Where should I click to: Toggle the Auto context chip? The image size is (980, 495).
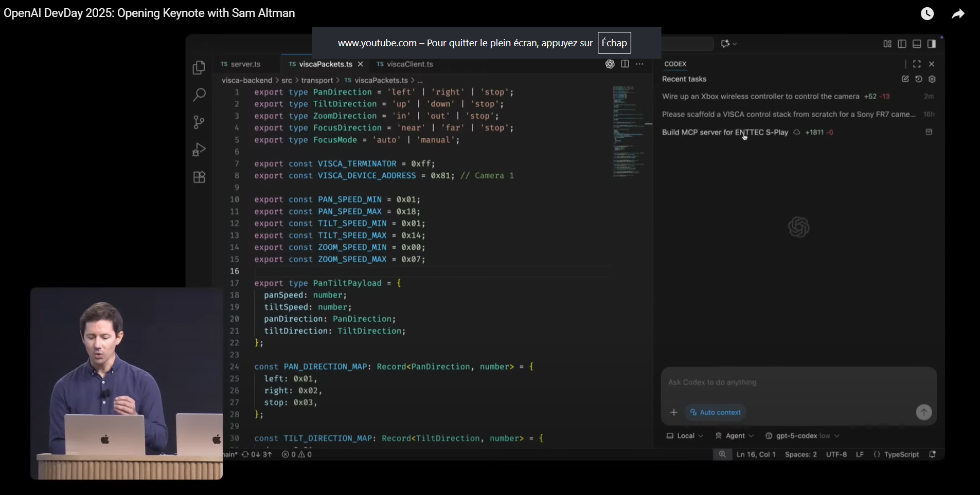pyautogui.click(x=716, y=412)
